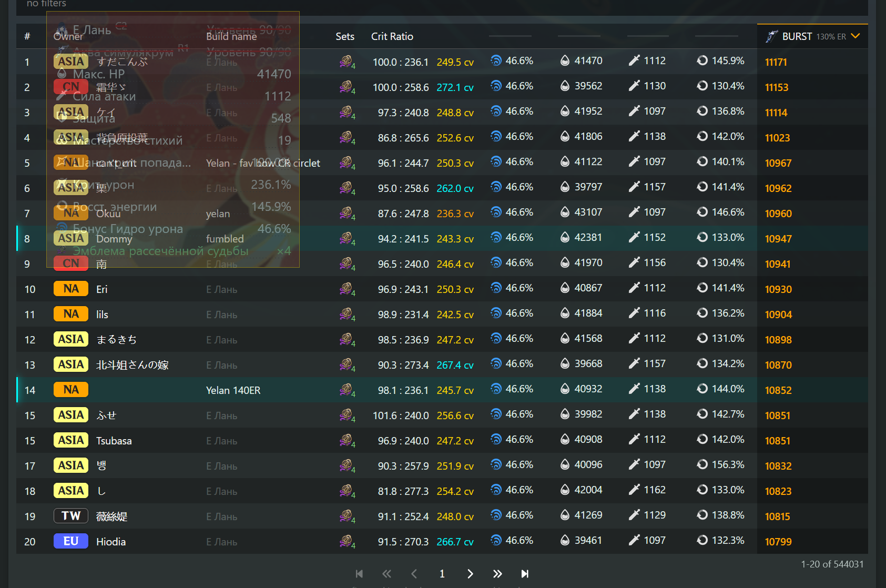Select the Yelan 140ER build row
The image size is (886, 588).
click(x=233, y=390)
